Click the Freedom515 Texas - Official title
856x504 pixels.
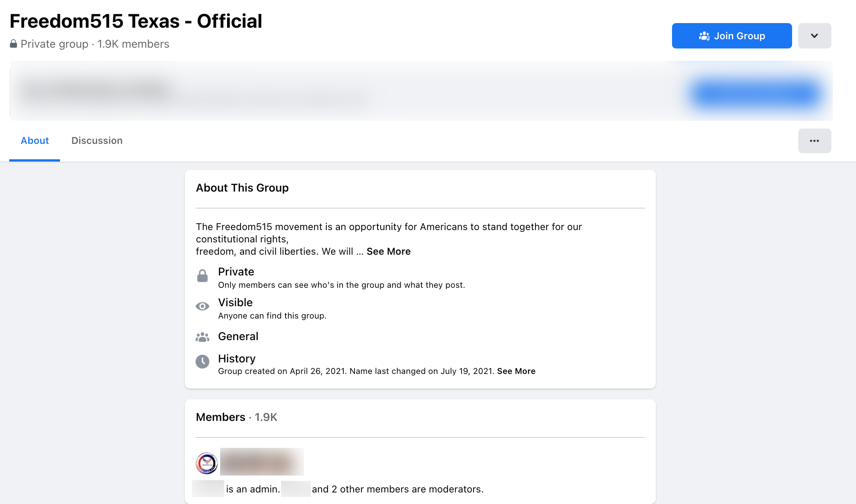pos(136,21)
